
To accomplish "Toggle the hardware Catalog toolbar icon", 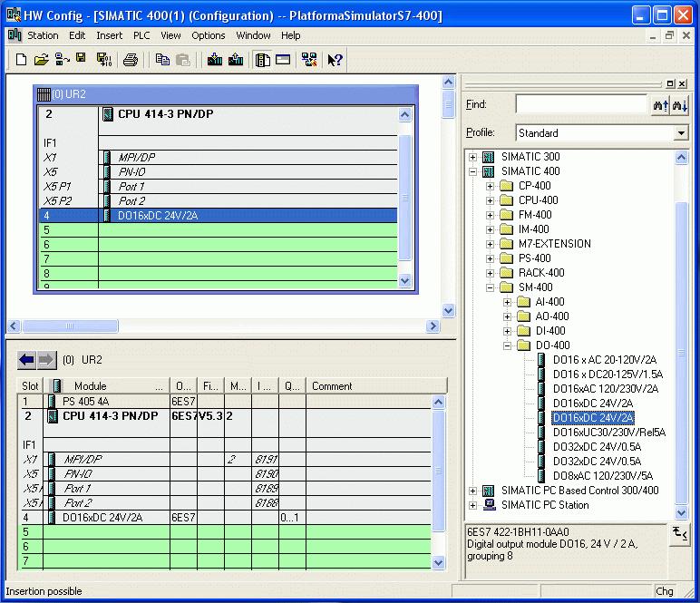I will pyautogui.click(x=263, y=59).
